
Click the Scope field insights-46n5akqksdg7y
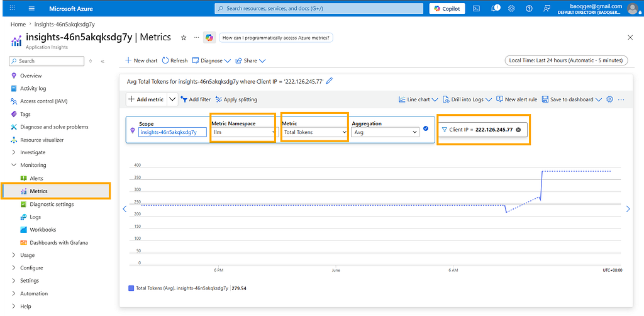[x=172, y=132]
